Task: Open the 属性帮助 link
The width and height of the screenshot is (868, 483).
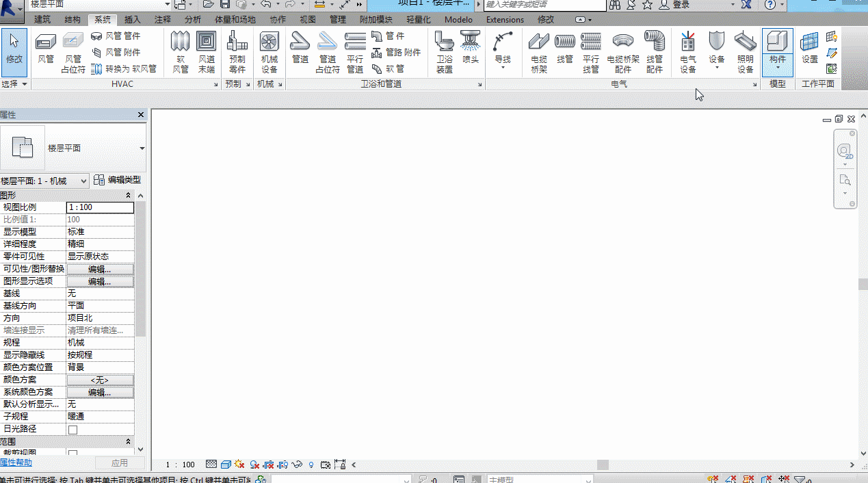Action: click(16, 463)
